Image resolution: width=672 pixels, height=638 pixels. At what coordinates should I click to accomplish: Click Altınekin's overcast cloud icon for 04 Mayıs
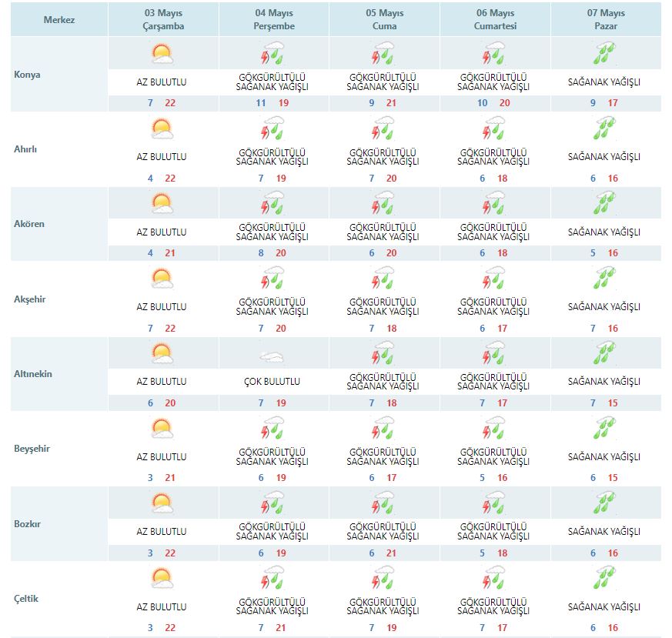(272, 356)
